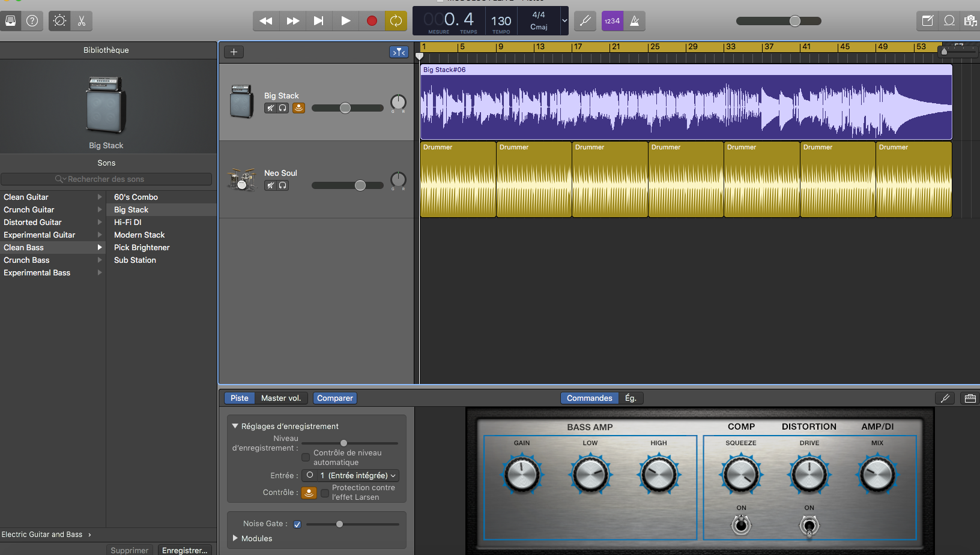This screenshot has width=980, height=555.
Task: Switch to the Ég. tab
Action: [x=631, y=398]
